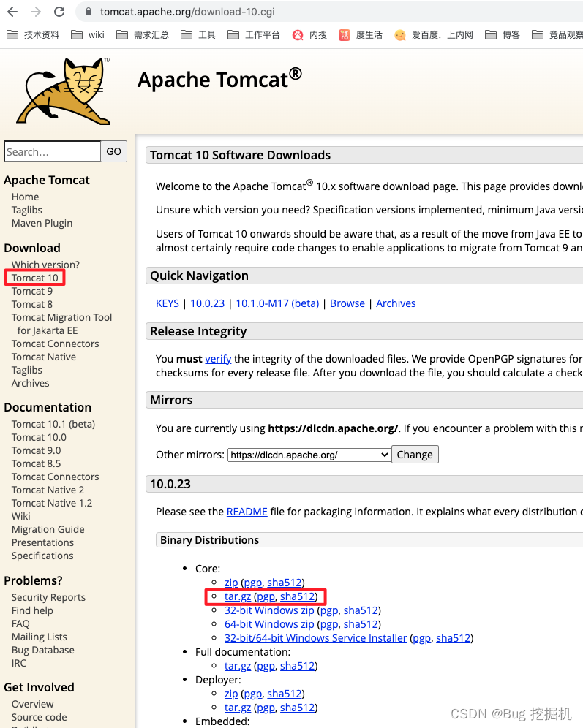Select Tomcat 8 under Download
This screenshot has width=583, height=728.
point(32,304)
